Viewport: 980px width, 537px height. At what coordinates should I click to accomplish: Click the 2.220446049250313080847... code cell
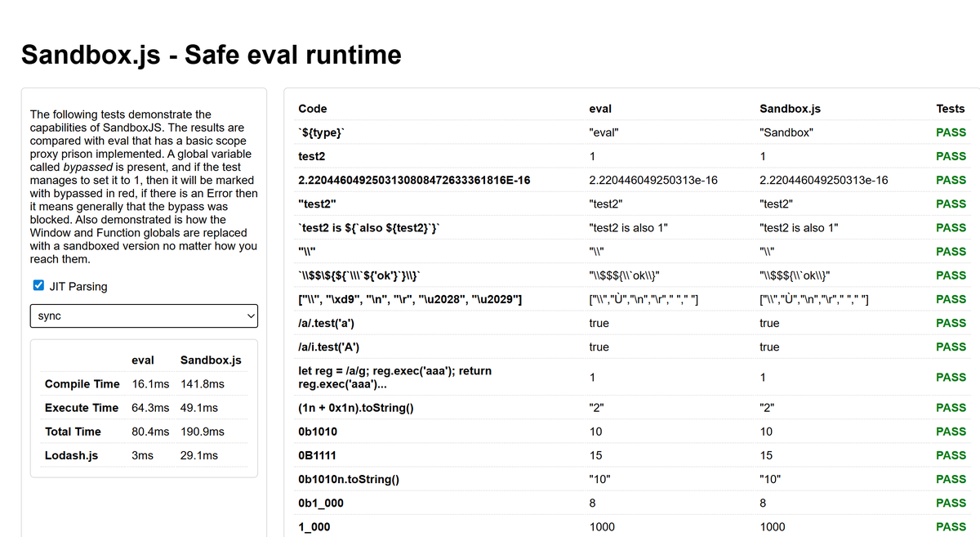point(414,180)
